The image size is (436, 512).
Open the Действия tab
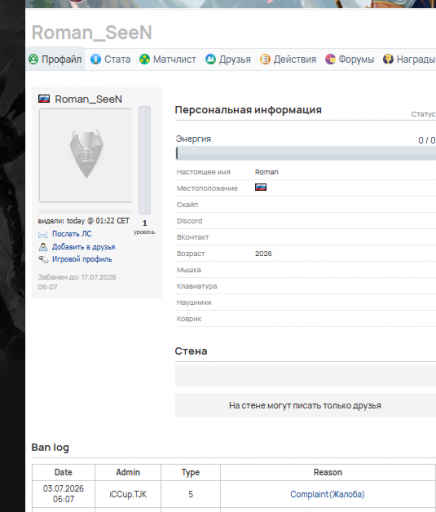click(288, 59)
